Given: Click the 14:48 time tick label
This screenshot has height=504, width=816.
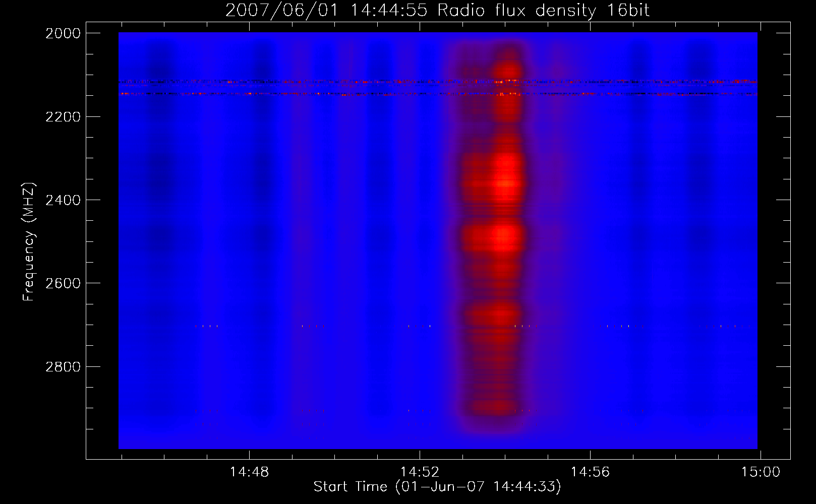Looking at the screenshot, I should 249,472.
